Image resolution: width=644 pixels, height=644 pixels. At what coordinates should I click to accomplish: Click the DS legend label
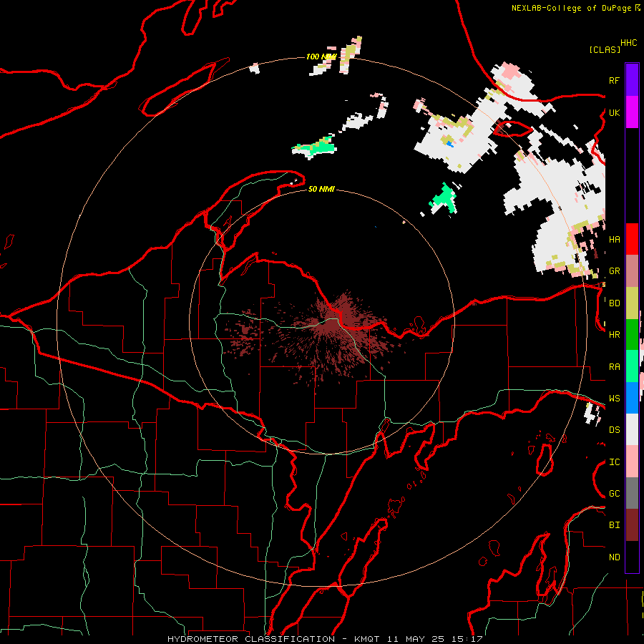click(614, 430)
